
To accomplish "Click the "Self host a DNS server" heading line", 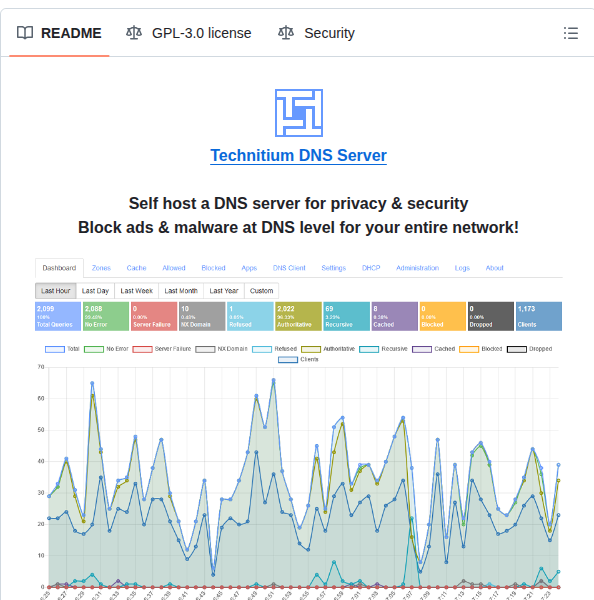I will (x=299, y=203).
